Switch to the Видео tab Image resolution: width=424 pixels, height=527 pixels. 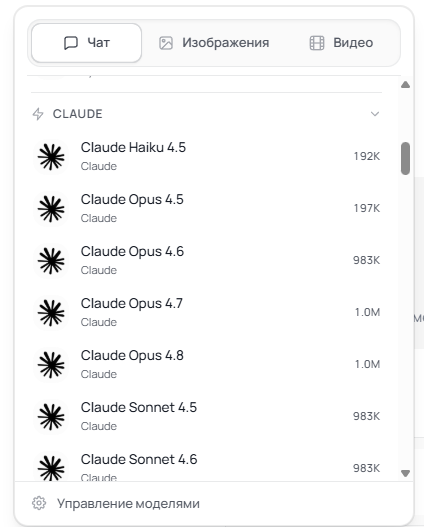click(341, 43)
